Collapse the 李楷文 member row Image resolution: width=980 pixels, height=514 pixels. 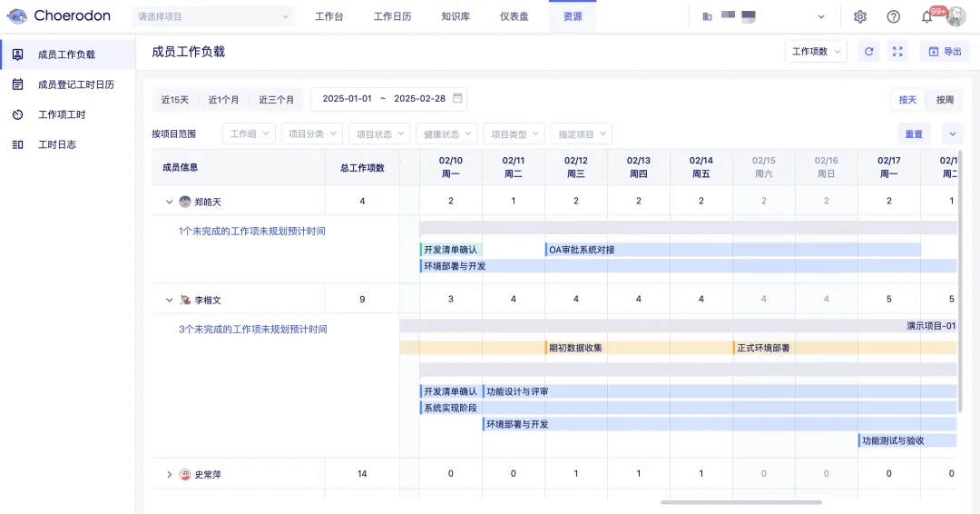(169, 300)
